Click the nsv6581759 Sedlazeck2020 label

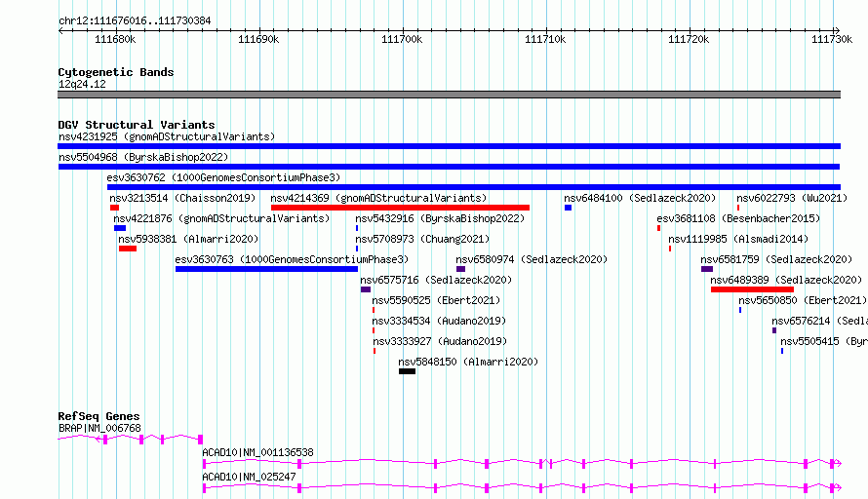[x=776, y=259]
